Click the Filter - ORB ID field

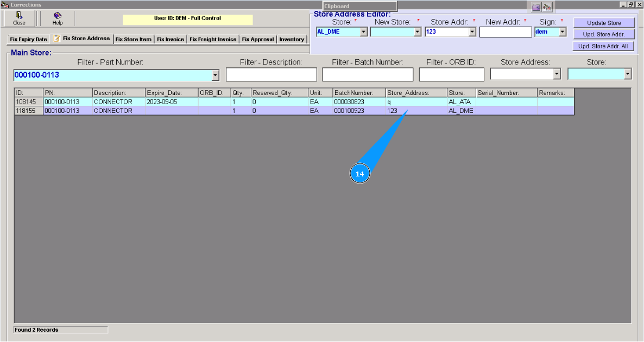[451, 74]
